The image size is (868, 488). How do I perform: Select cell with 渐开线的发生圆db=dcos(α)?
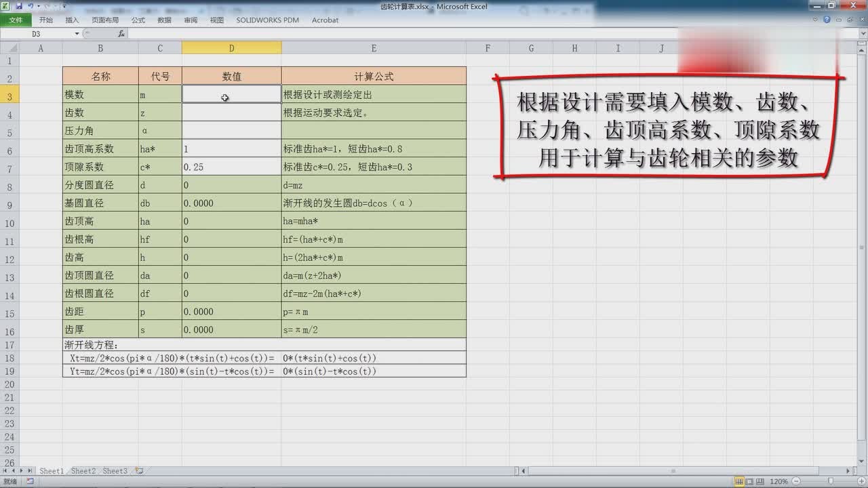pos(374,203)
